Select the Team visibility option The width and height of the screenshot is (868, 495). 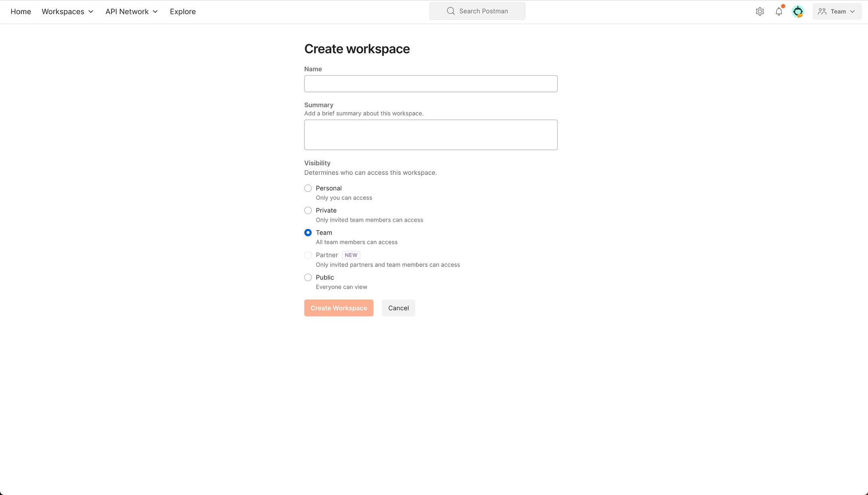[308, 232]
